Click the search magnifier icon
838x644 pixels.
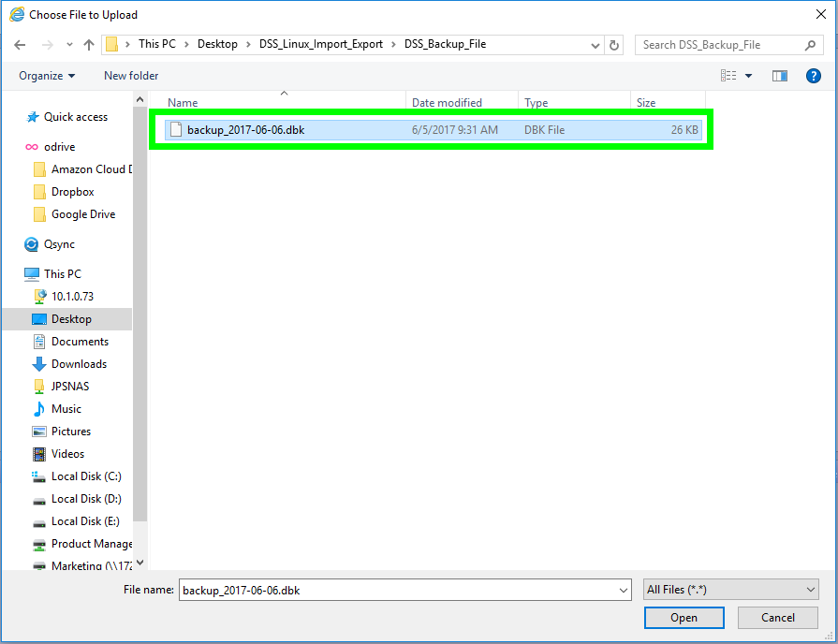coord(810,45)
